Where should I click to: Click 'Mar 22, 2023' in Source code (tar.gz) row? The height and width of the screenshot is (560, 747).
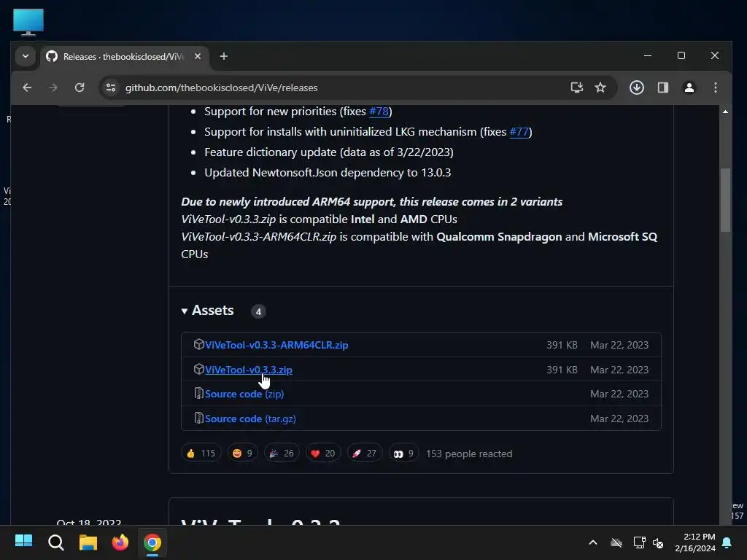[x=619, y=419]
